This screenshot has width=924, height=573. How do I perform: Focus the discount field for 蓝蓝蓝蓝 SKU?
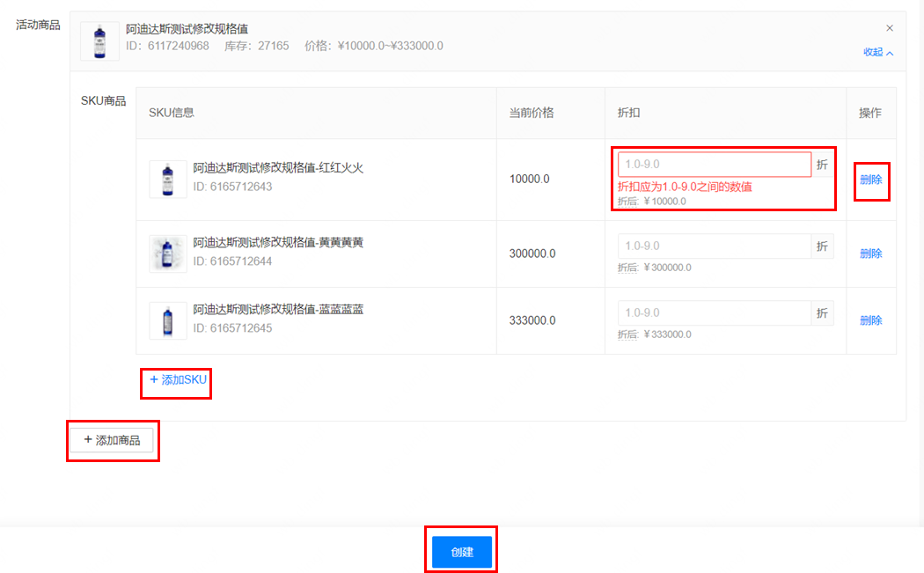pyautogui.click(x=714, y=313)
